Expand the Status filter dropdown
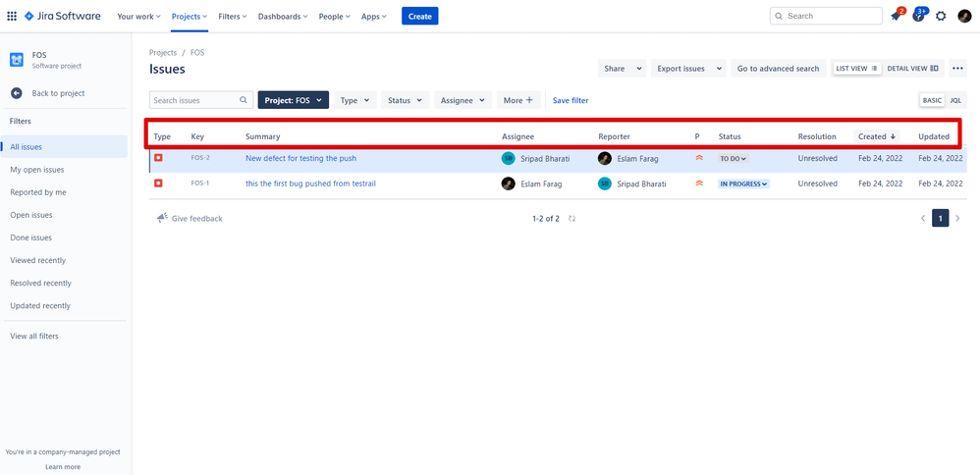Image resolution: width=980 pixels, height=475 pixels. (406, 100)
